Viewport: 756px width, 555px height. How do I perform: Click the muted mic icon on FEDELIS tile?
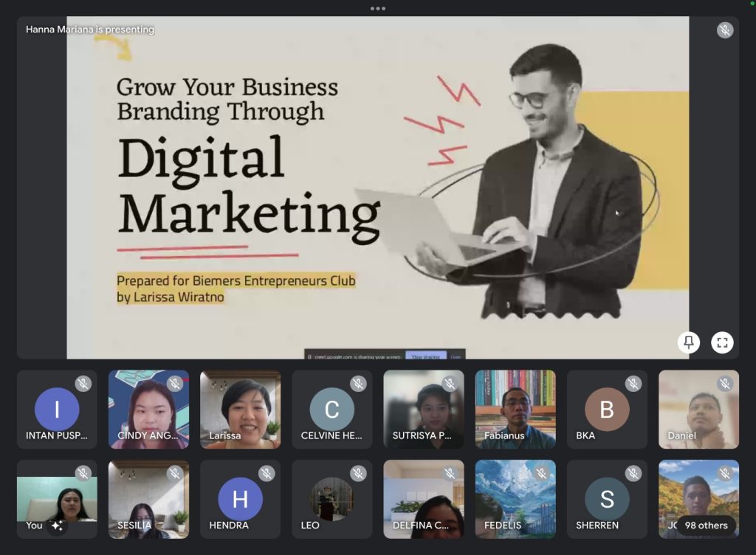541,474
